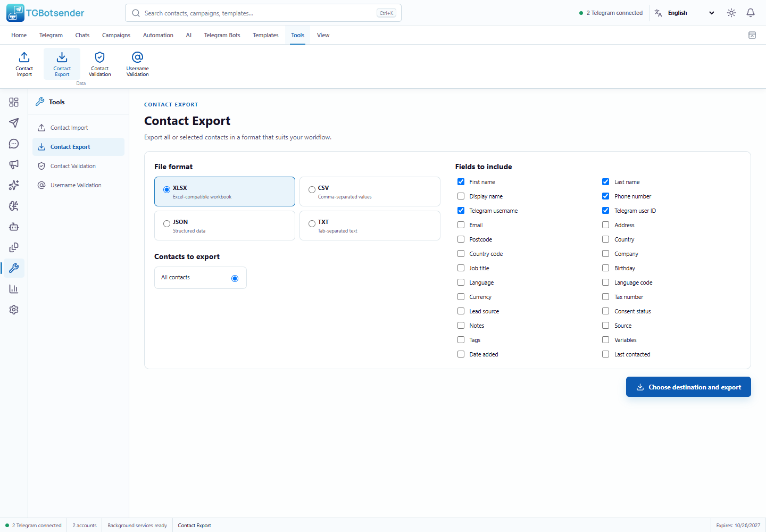Open the Telegram Bots tab
Screen dimensions: 766x532
tap(222, 35)
